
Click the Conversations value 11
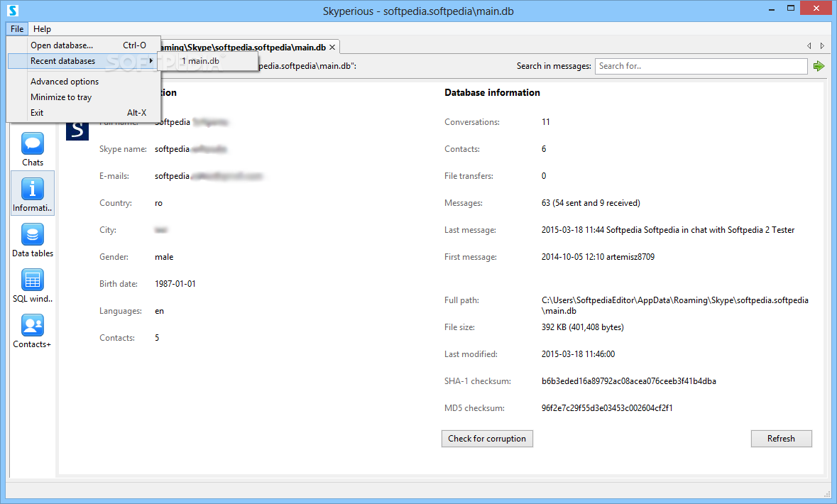tap(545, 122)
